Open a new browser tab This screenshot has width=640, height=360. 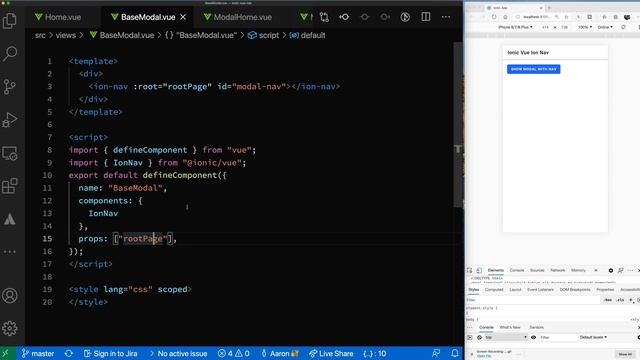click(549, 7)
